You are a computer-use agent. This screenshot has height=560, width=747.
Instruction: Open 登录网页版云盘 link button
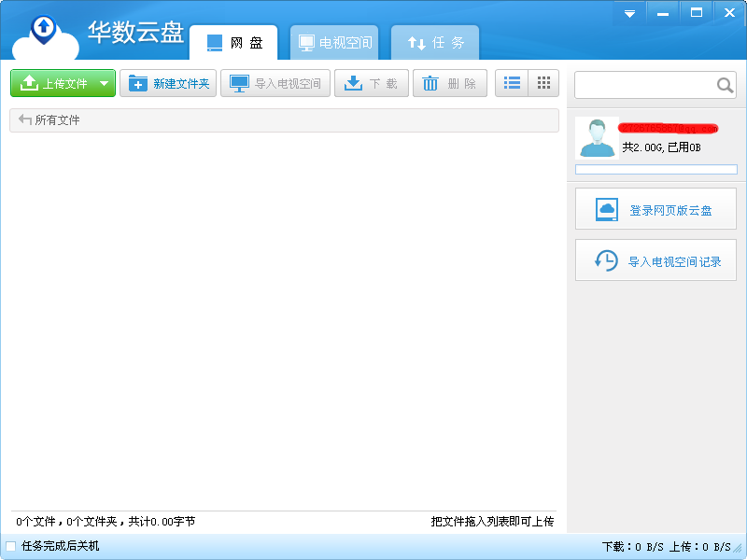pyautogui.click(x=656, y=209)
